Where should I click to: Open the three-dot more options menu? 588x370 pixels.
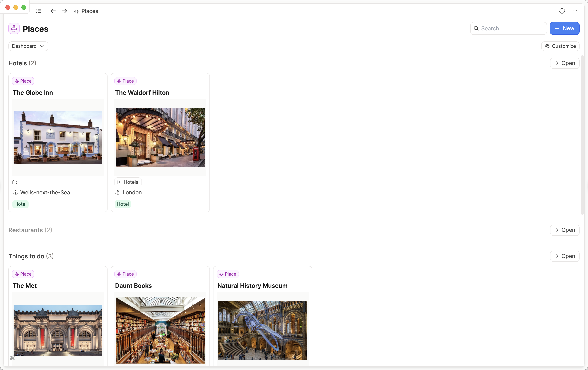pyautogui.click(x=575, y=11)
